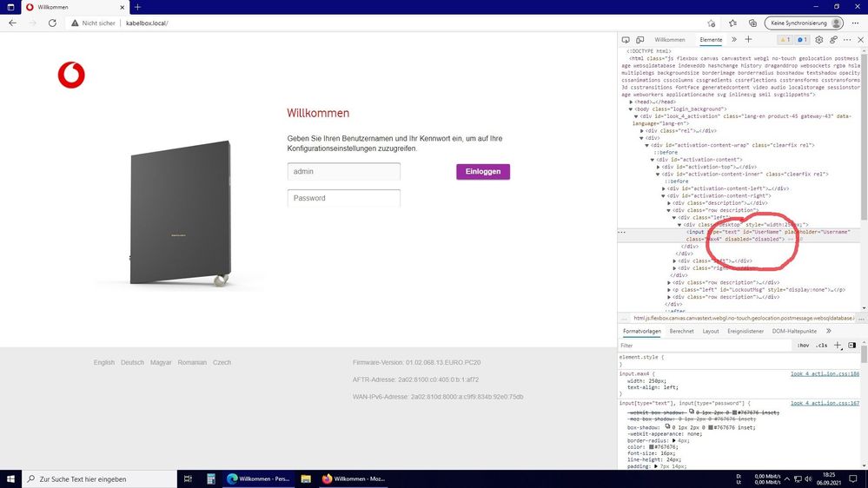Expand the LockoutMsg paragraph node
Screen dimensions: 868x488
669,289
